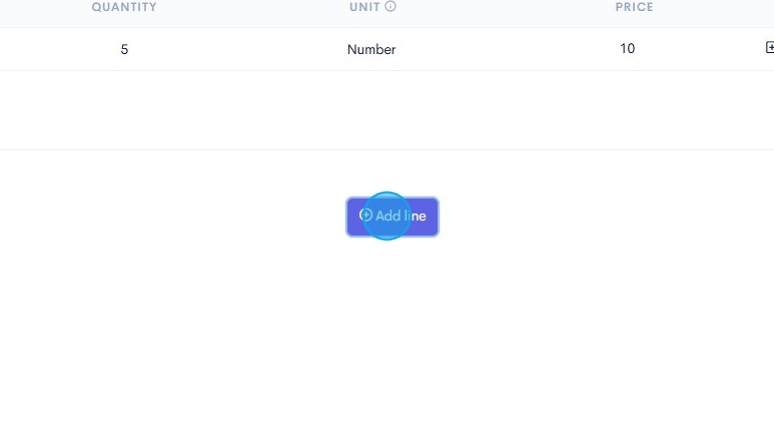
Task: Choose the Number unit cell
Action: pos(371,49)
